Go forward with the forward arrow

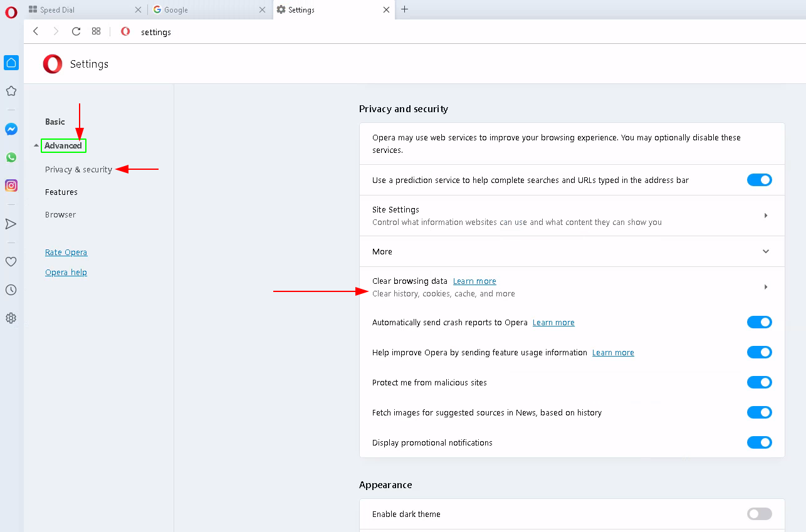[x=56, y=31]
